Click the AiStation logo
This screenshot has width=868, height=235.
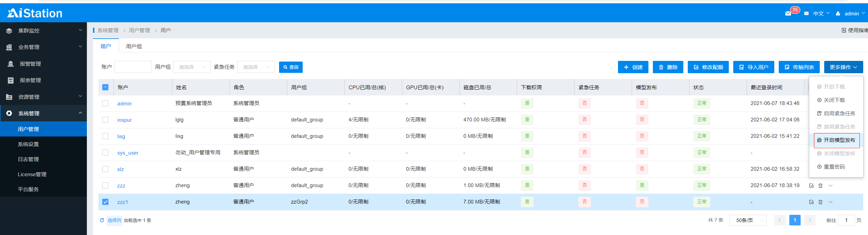point(35,13)
